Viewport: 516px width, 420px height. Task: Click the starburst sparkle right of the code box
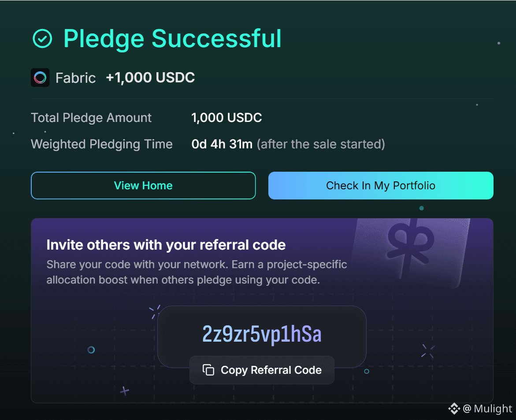[427, 351]
